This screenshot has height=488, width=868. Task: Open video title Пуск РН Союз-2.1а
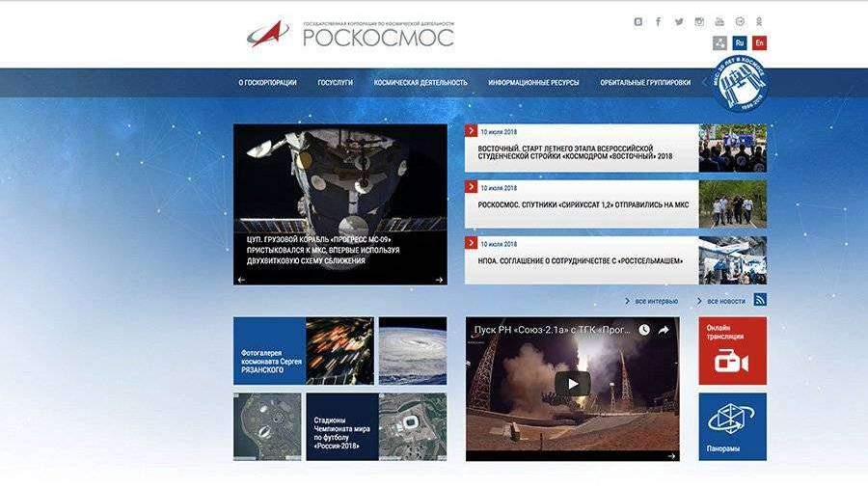coord(552,330)
